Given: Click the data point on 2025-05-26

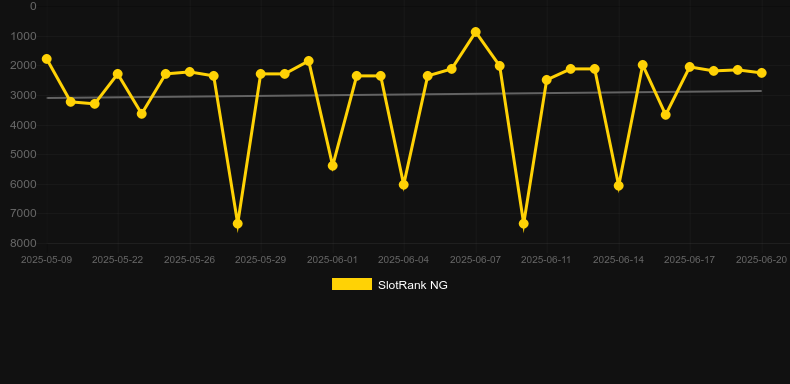Looking at the screenshot, I should tap(189, 72).
